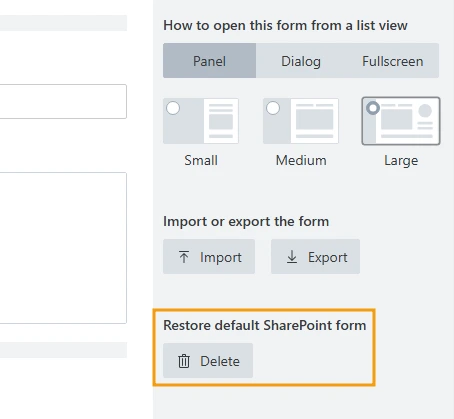Select the Small panel size radio button
The image size is (454, 419).
pyautogui.click(x=173, y=108)
